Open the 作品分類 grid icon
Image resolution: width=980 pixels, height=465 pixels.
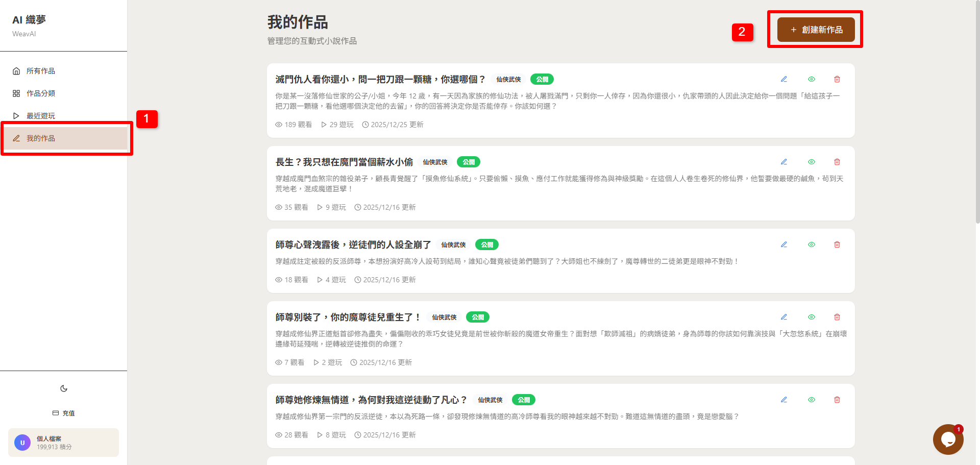[41, 93]
